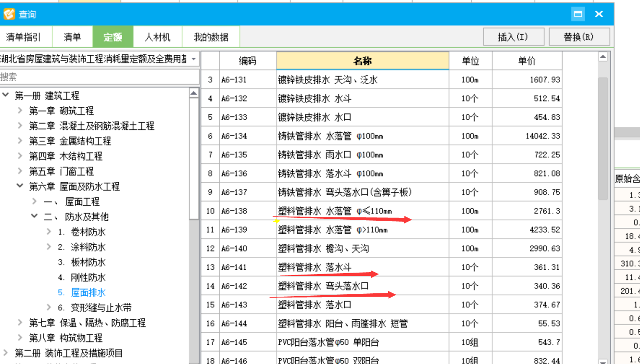Expand 第七章 保温、隔热、防腐工程 node
The width and height of the screenshot is (640, 364).
click(20, 323)
